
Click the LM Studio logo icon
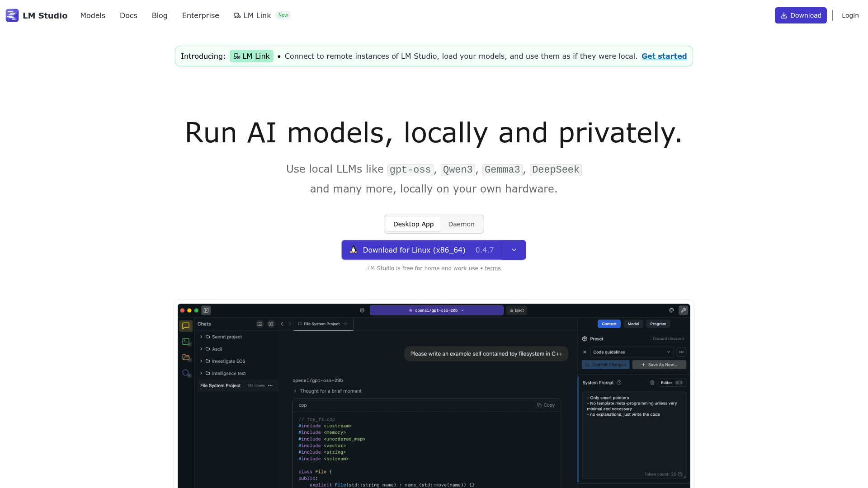point(12,15)
